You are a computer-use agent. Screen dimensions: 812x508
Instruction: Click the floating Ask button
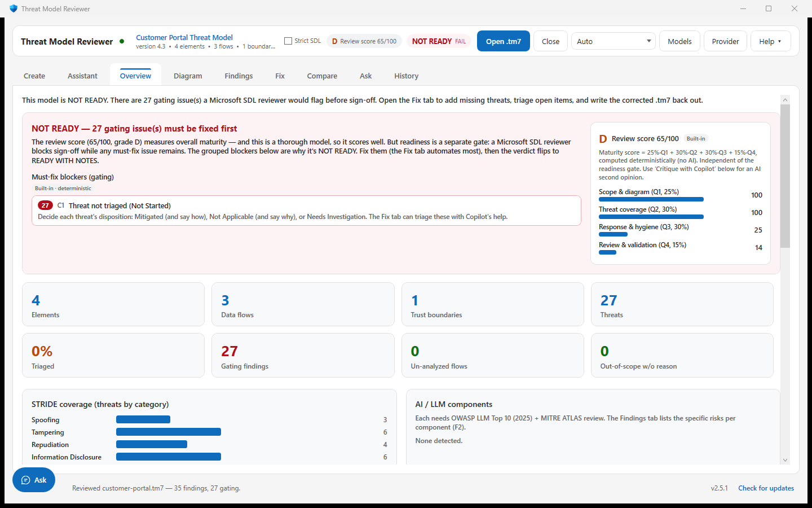pyautogui.click(x=34, y=480)
